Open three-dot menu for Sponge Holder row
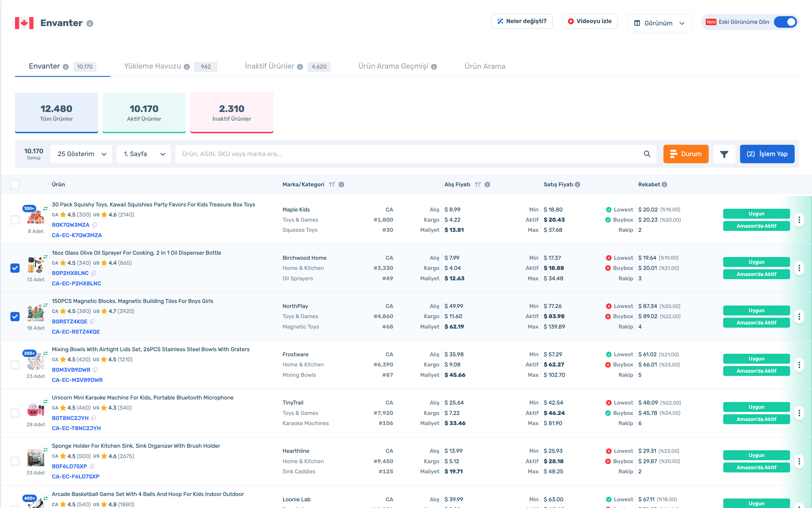 click(x=799, y=461)
